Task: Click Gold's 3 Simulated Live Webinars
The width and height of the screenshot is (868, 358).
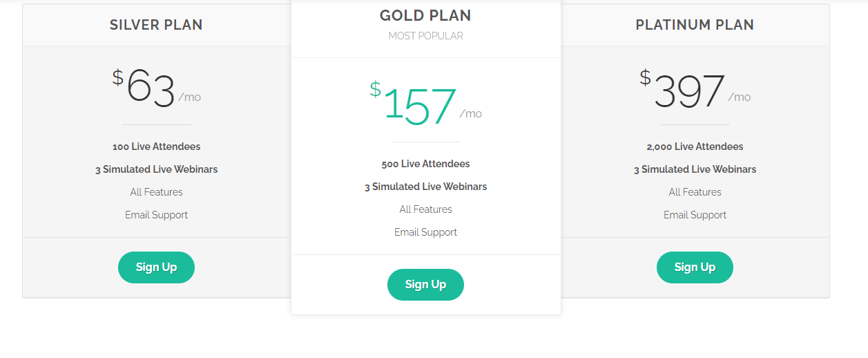Action: point(426,187)
